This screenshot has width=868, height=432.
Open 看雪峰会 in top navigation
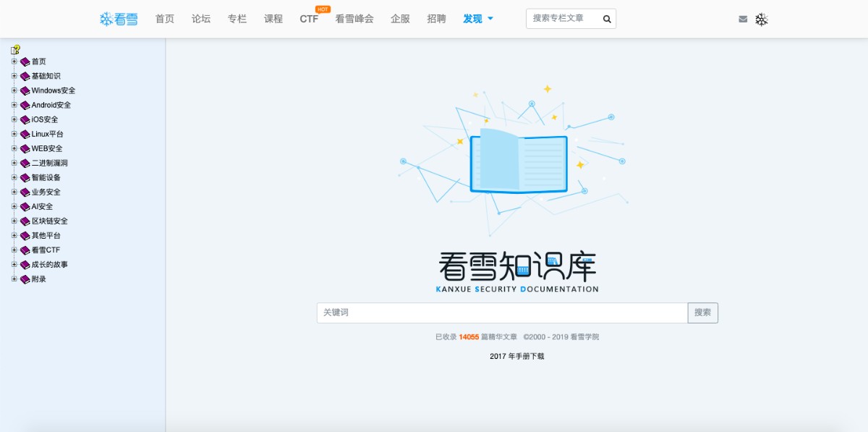pos(354,19)
